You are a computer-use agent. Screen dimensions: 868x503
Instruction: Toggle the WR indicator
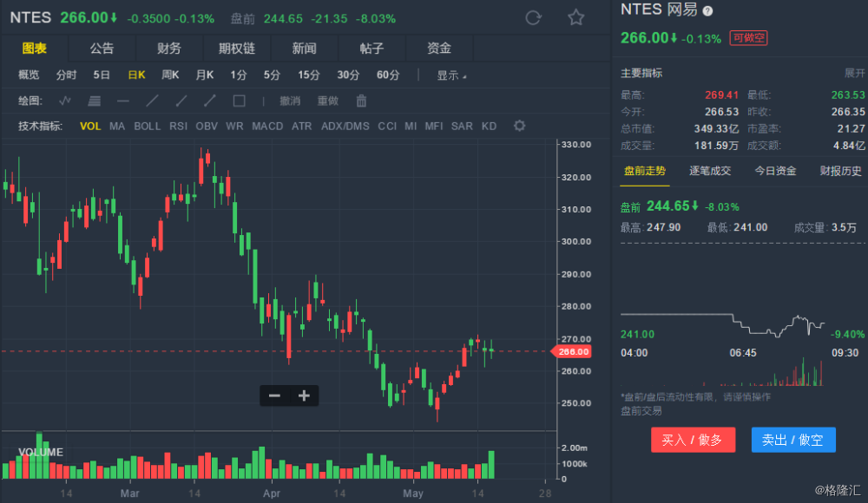pos(234,126)
